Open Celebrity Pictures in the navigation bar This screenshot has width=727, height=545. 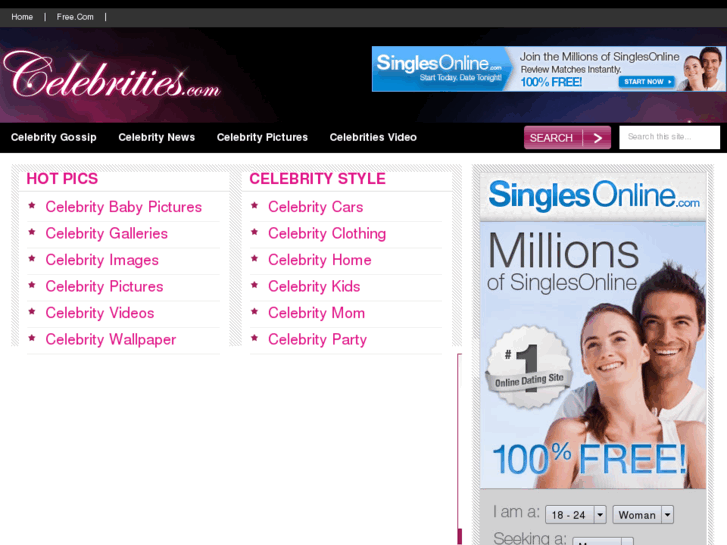click(x=262, y=137)
